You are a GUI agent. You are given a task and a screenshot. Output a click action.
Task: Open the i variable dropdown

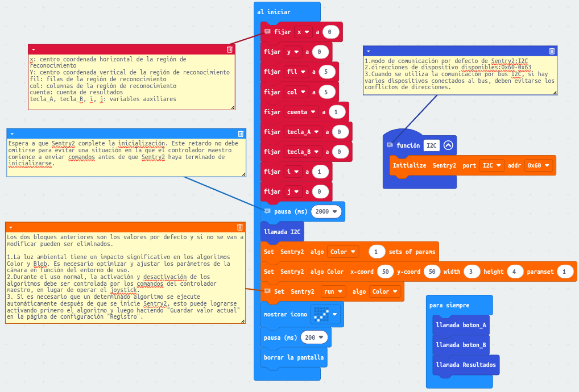pos(293,172)
